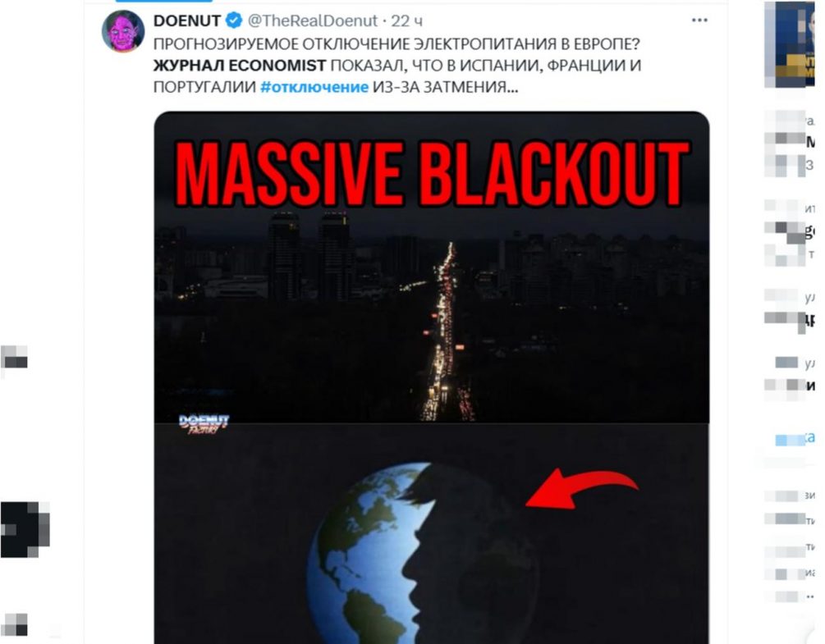825x644 pixels.
Task: Open the tweet's three-dot more options menu
Action: tap(699, 20)
